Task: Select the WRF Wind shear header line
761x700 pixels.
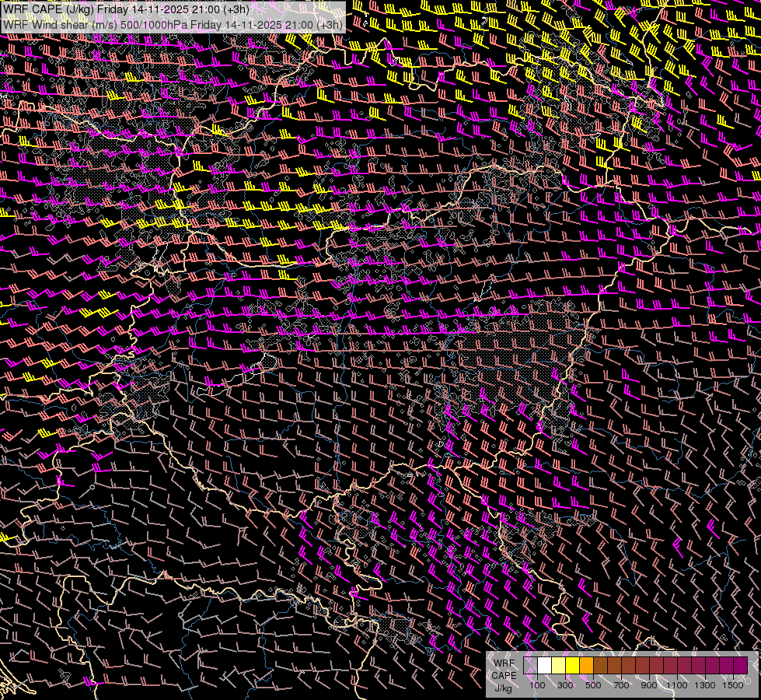Action: click(x=173, y=24)
